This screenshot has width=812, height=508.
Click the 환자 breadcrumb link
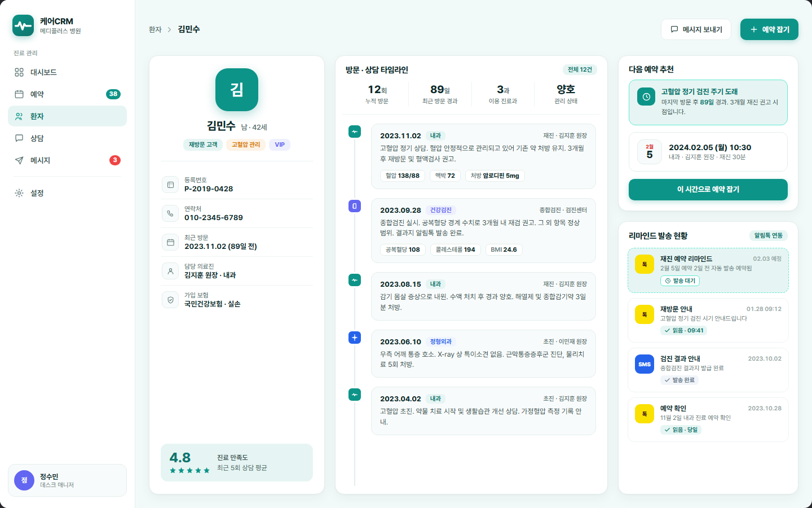point(155,29)
